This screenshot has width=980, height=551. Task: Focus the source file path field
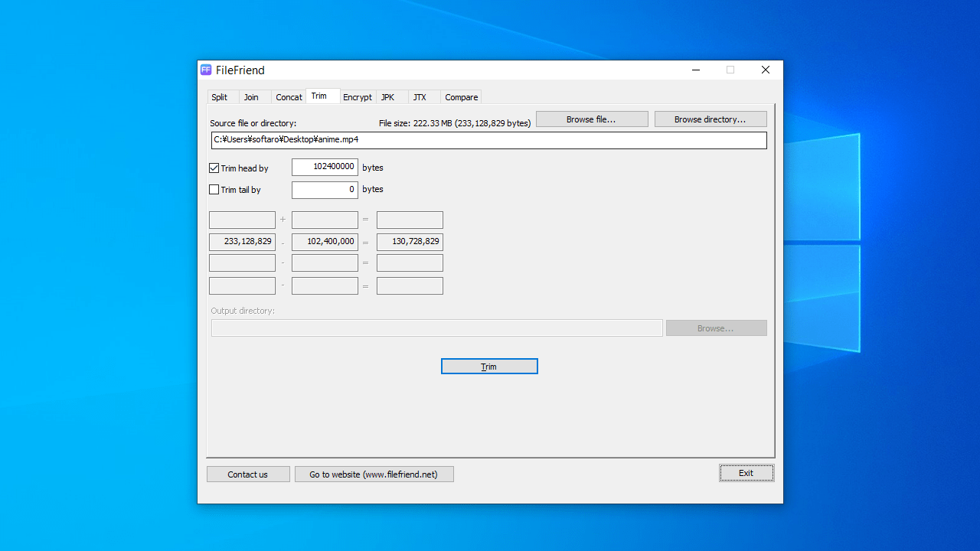pos(489,140)
